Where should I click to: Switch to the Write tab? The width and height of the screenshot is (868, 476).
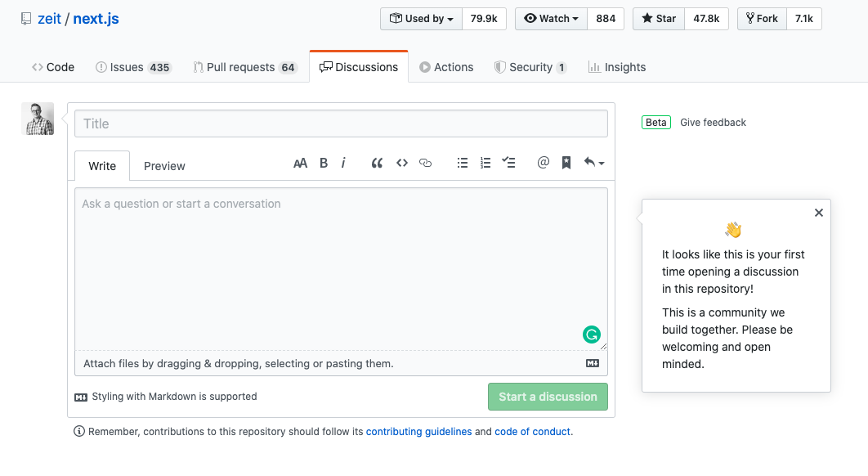(x=102, y=166)
